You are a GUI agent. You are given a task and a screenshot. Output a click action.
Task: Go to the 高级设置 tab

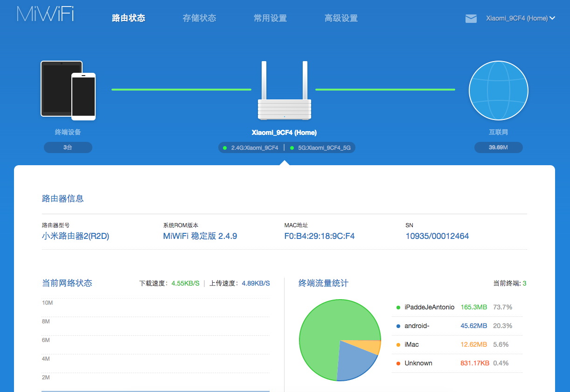tap(341, 18)
